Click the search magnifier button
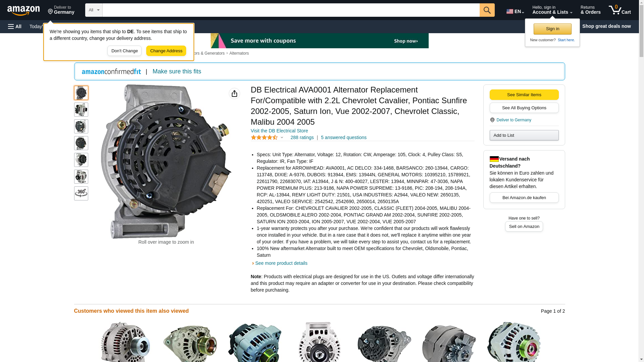644x362 pixels. pos(487,10)
